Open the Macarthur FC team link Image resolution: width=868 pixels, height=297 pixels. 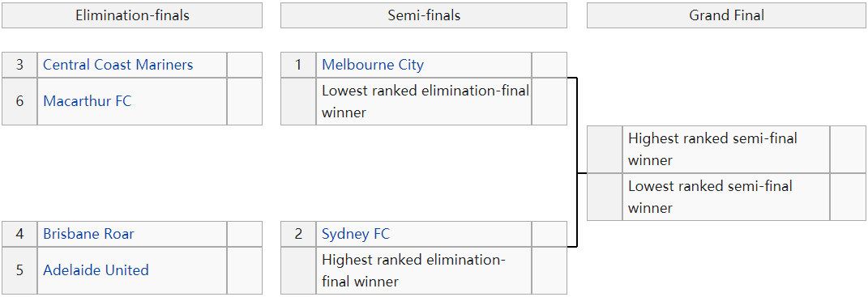coord(88,101)
